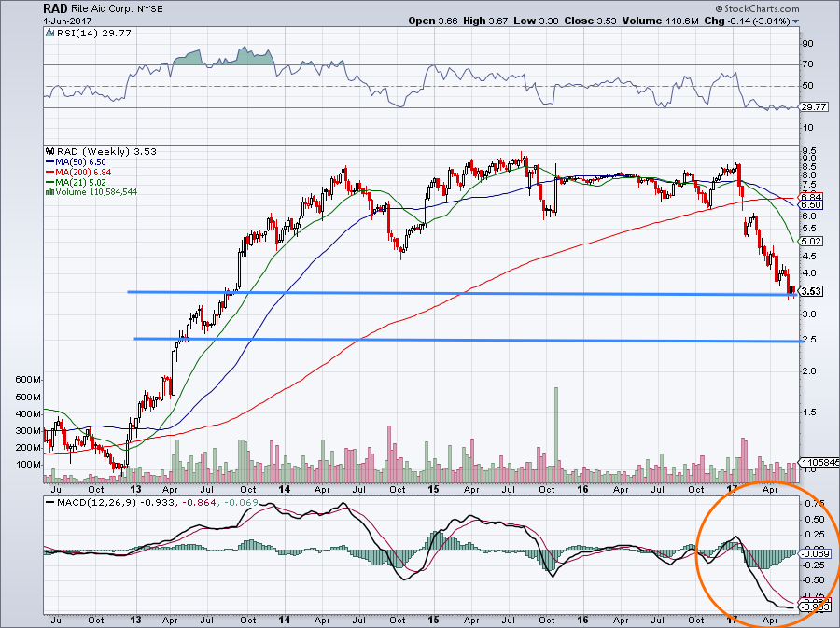Click the date '1-Jun-2017'
The height and width of the screenshot is (628, 840).
[67, 21]
